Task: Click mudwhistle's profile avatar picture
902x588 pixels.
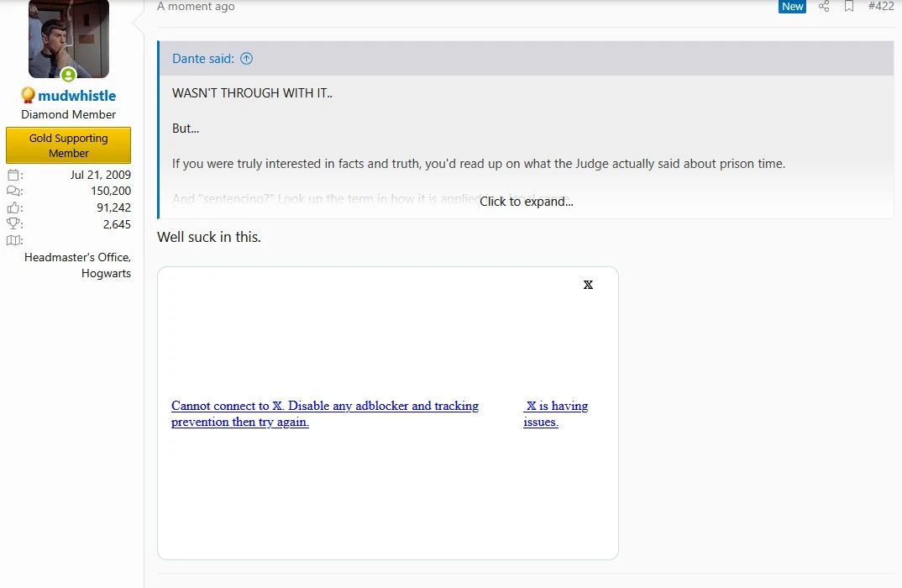Action: pyautogui.click(x=68, y=39)
